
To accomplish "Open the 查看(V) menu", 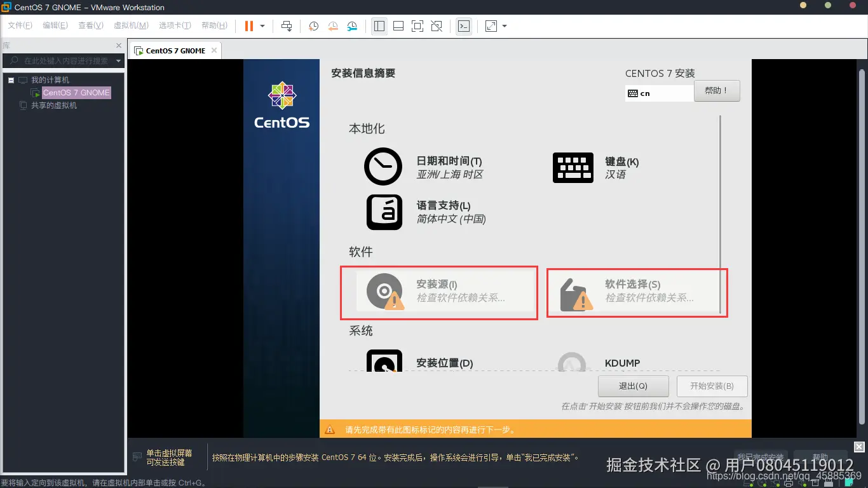I will pyautogui.click(x=91, y=25).
